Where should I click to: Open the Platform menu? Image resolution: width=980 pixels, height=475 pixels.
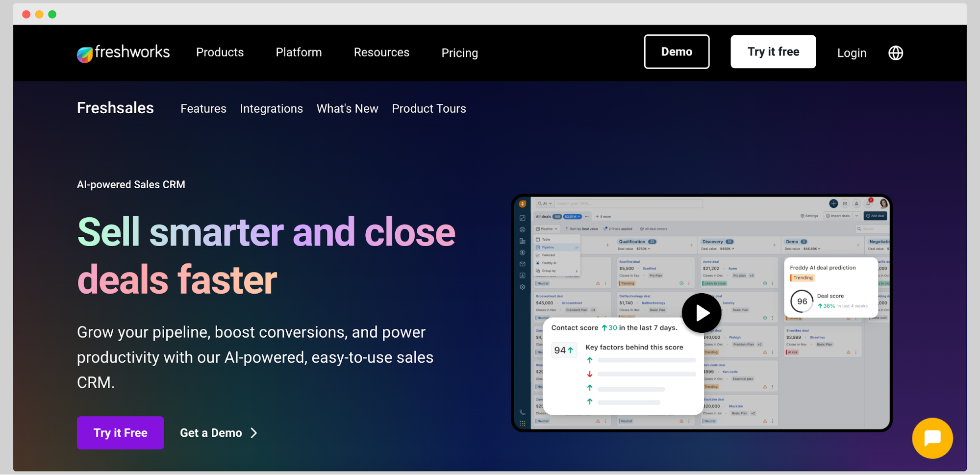pyautogui.click(x=299, y=52)
